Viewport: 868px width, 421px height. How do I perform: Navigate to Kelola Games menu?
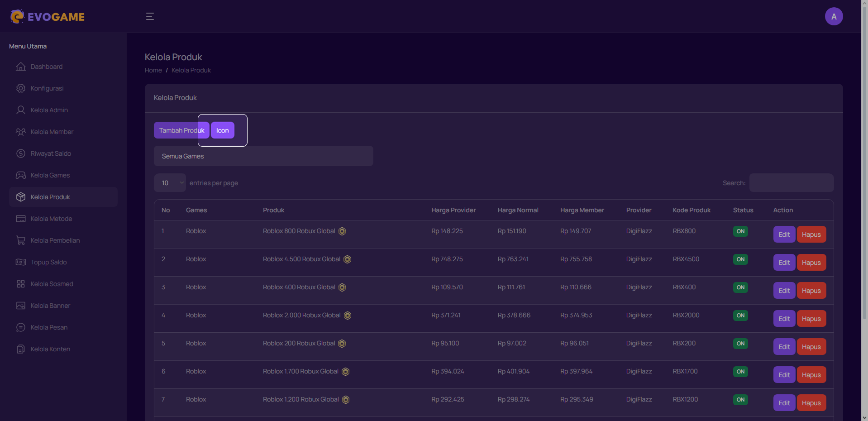pyautogui.click(x=63, y=175)
